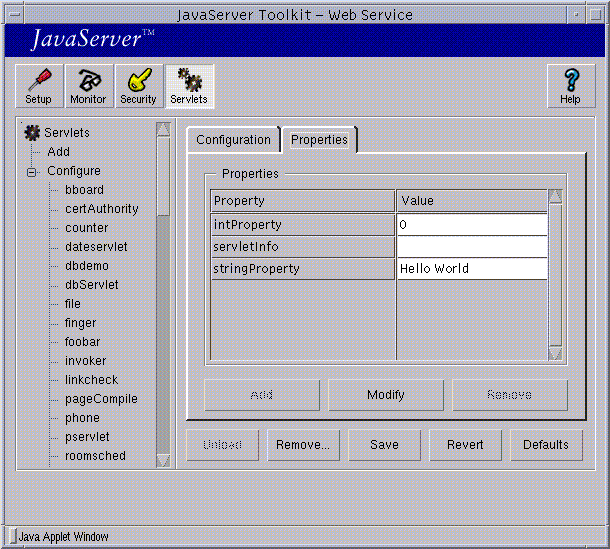Image resolution: width=610 pixels, height=549 pixels.
Task: Select the intProperty row name
Action: click(x=303, y=225)
